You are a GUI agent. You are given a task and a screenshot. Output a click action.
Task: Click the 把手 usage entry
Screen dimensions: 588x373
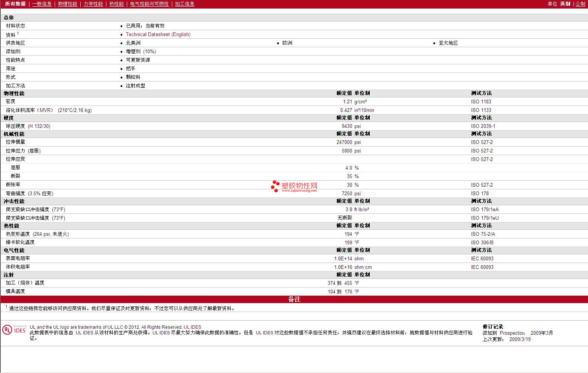(x=131, y=68)
